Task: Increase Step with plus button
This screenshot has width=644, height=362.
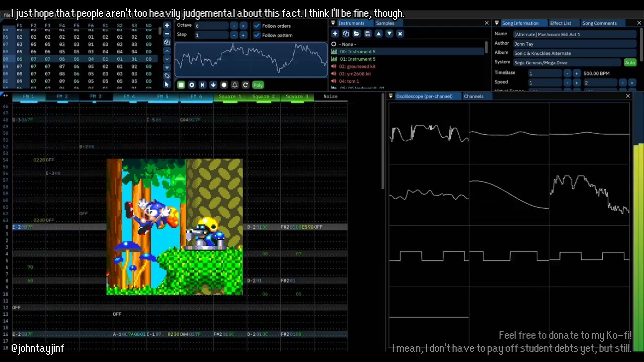Action: point(243,35)
